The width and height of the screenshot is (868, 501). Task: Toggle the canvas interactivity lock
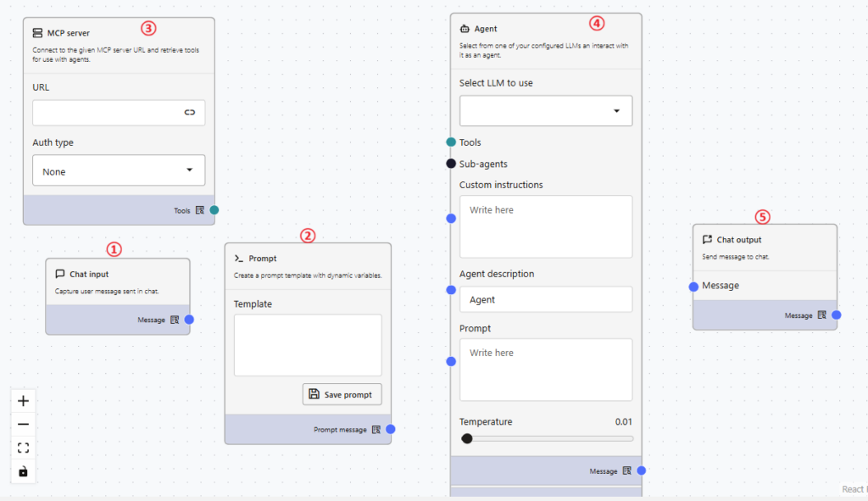[x=23, y=471]
